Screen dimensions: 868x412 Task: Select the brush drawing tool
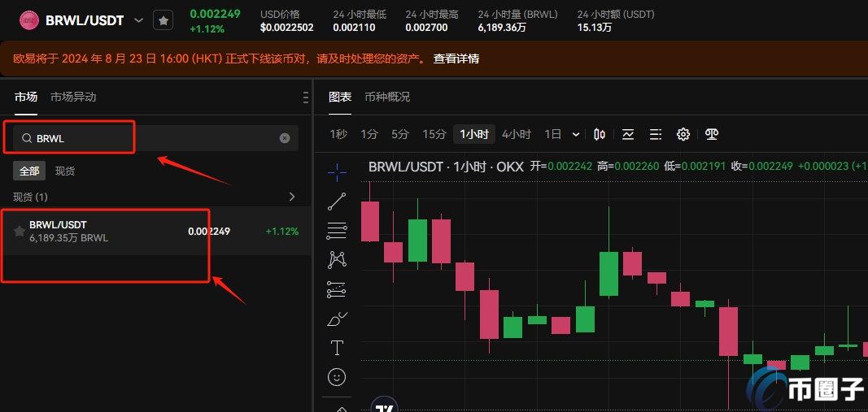coord(337,319)
